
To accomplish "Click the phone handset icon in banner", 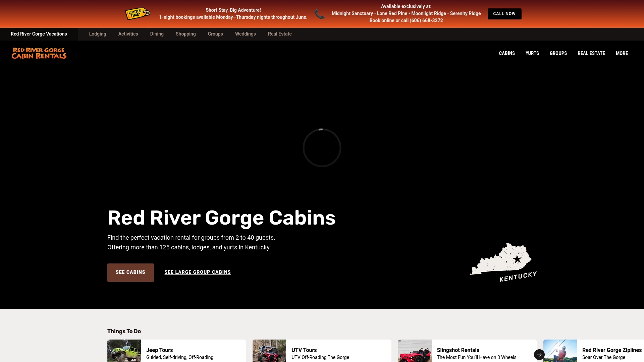I will coord(319,14).
